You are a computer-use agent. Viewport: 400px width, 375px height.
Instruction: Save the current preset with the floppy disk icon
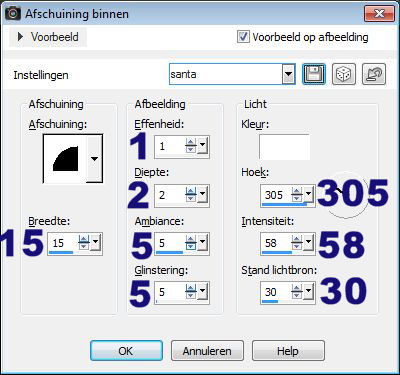tap(314, 74)
